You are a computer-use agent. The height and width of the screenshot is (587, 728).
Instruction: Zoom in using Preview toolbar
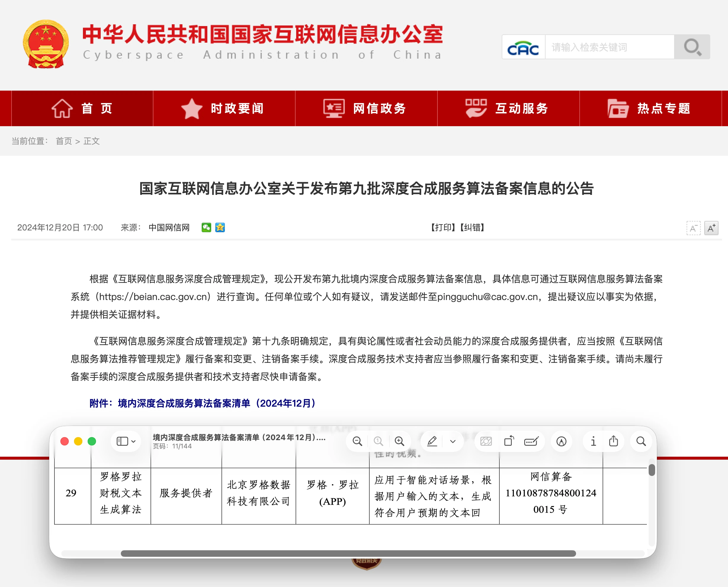click(x=399, y=441)
